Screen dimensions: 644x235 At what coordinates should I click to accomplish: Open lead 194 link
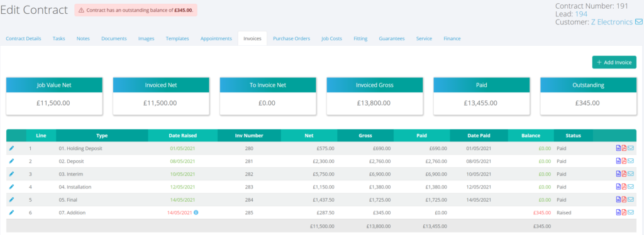pos(581,14)
